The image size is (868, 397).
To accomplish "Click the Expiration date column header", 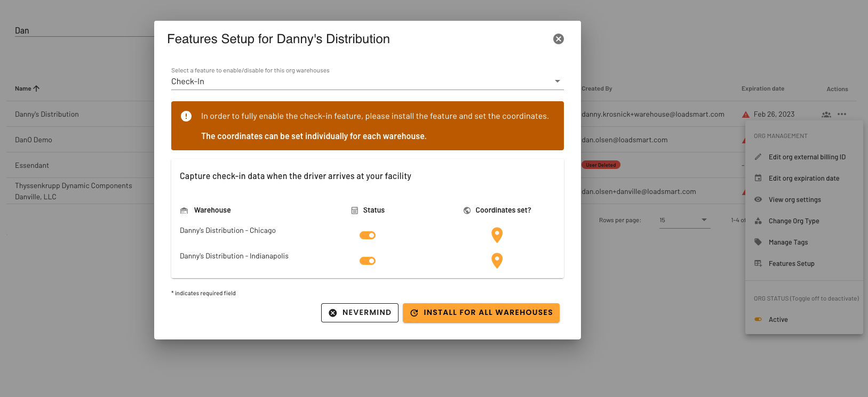I will coord(763,88).
